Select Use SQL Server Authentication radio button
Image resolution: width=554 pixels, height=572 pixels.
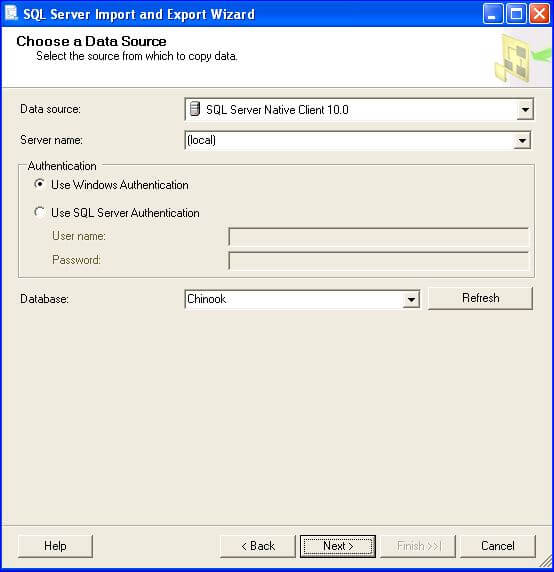pyautogui.click(x=39, y=212)
